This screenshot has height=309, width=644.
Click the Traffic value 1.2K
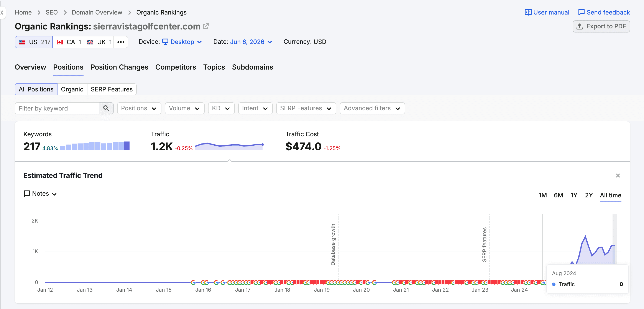tap(161, 146)
